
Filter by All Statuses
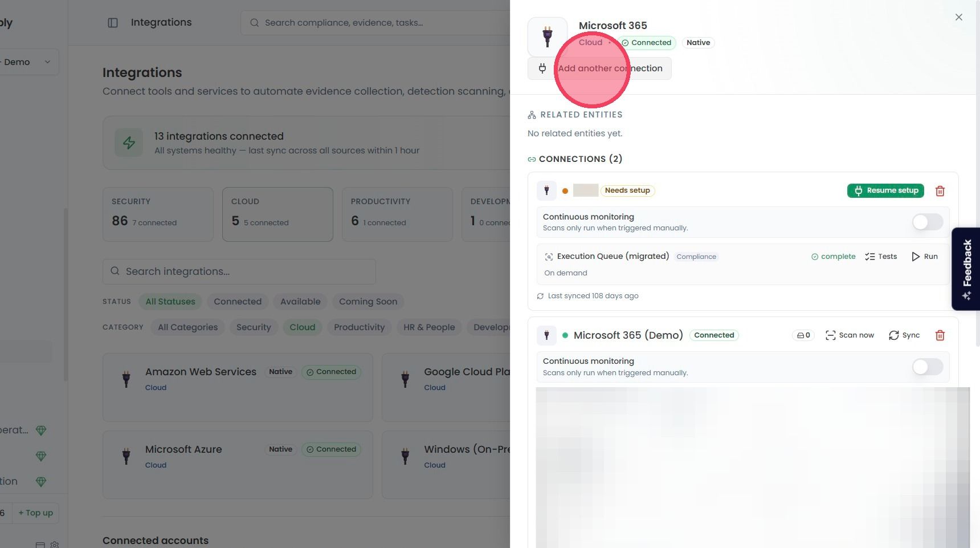tap(170, 302)
